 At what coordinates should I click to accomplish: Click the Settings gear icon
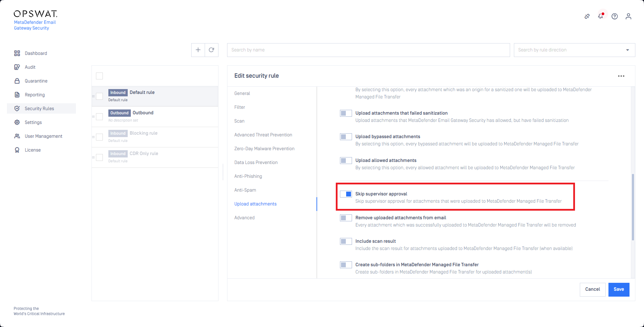[x=17, y=122]
